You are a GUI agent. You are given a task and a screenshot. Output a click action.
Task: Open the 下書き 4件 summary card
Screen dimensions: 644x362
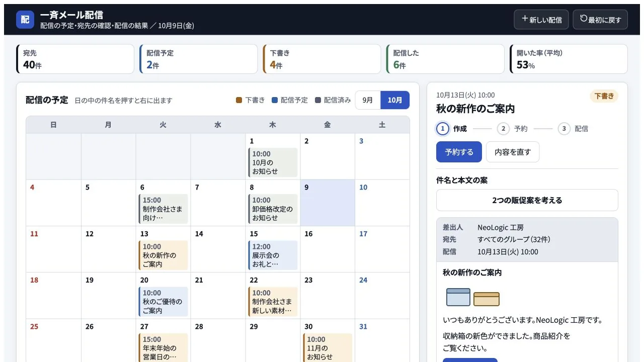(322, 59)
